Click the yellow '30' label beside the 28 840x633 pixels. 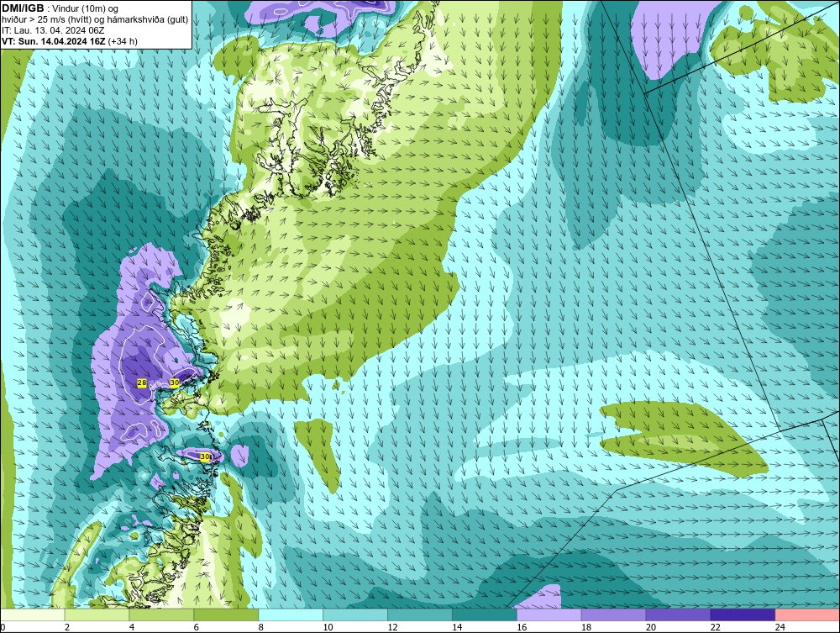tap(175, 382)
